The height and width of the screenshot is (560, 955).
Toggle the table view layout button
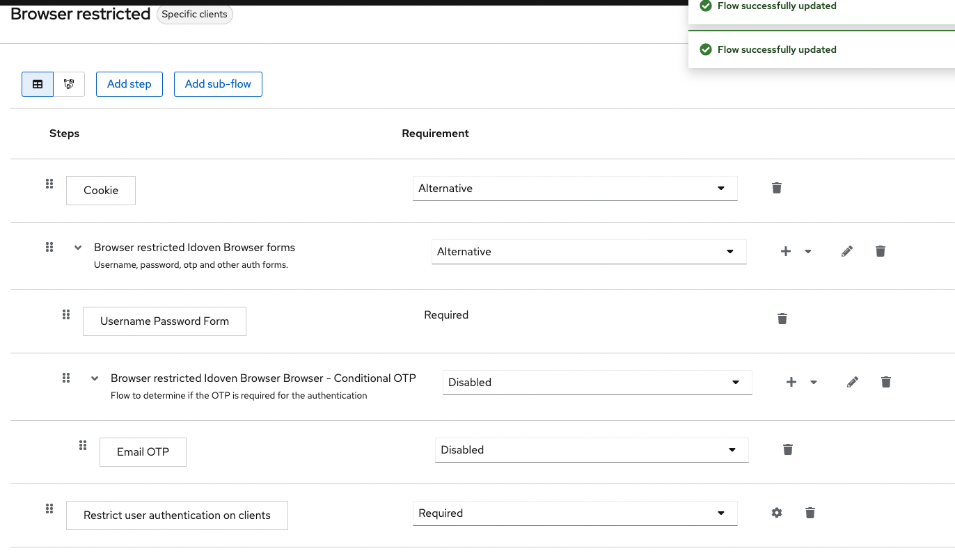click(37, 83)
